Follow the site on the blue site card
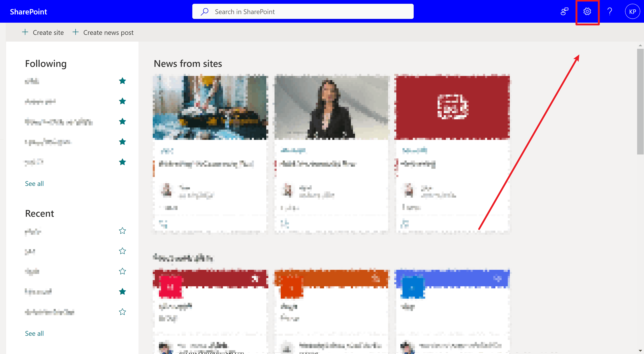 tap(498, 278)
